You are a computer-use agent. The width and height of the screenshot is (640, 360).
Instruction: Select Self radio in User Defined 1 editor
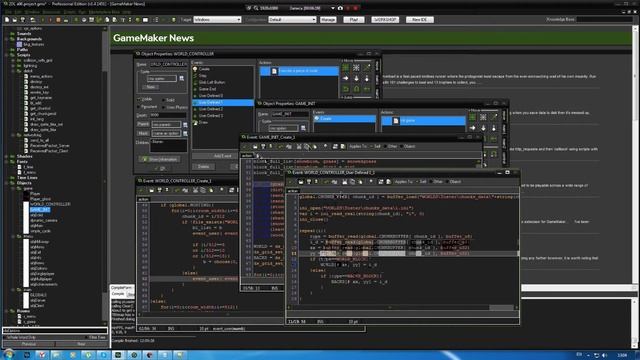pyautogui.click(x=416, y=182)
